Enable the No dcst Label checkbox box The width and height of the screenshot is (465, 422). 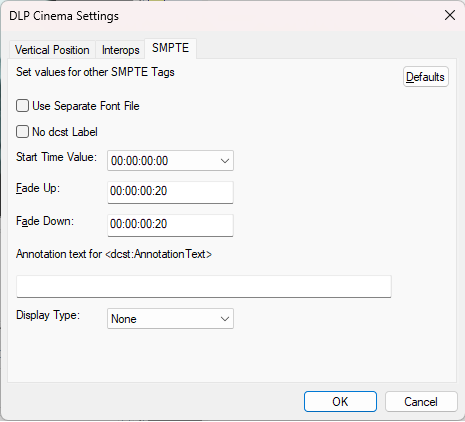[x=22, y=132]
